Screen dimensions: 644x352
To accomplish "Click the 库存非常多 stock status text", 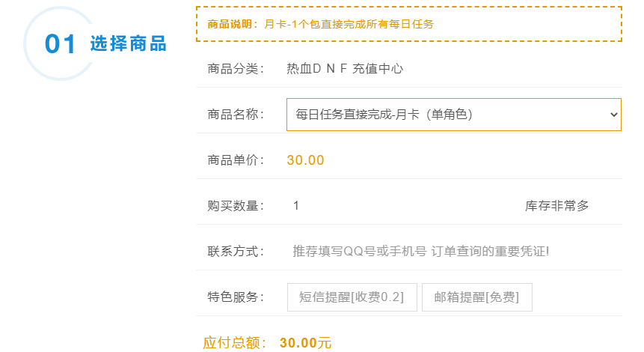I will (556, 205).
